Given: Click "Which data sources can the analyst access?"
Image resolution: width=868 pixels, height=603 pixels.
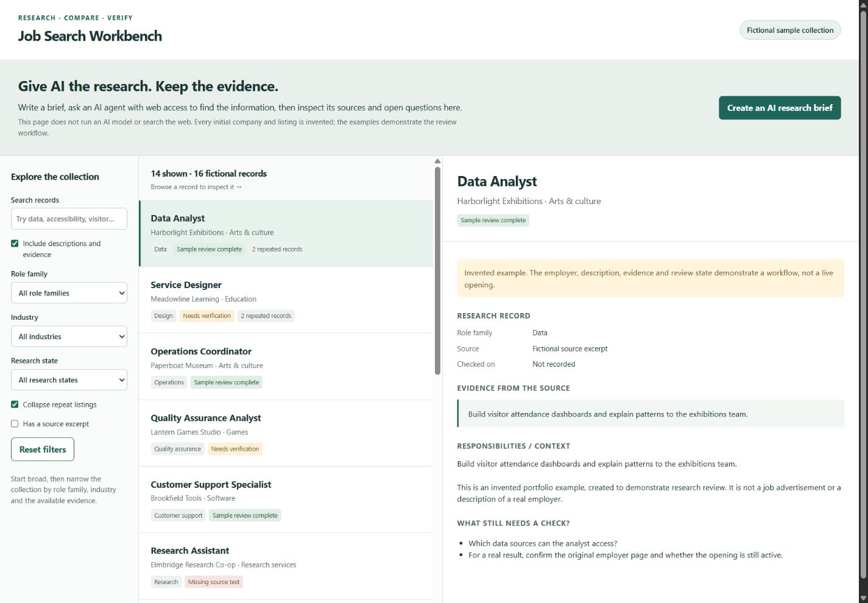Looking at the screenshot, I should [543, 543].
